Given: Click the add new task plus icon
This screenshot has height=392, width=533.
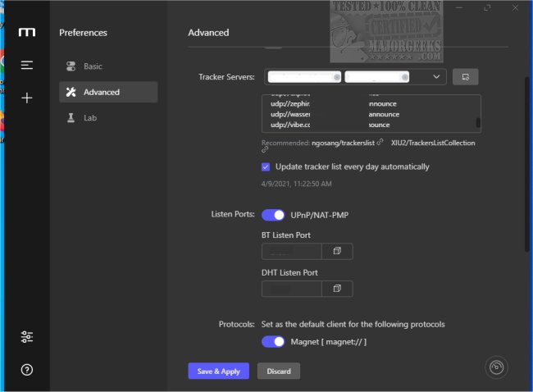Looking at the screenshot, I should tap(27, 98).
